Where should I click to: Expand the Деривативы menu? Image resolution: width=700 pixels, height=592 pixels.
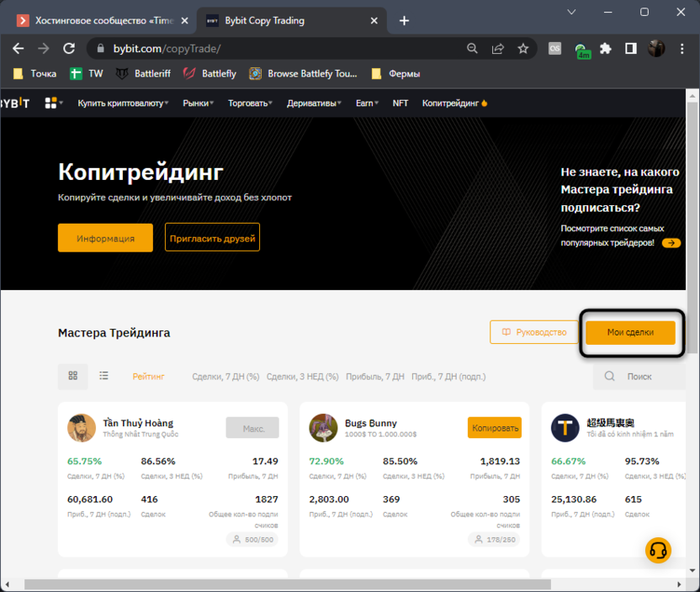[314, 103]
